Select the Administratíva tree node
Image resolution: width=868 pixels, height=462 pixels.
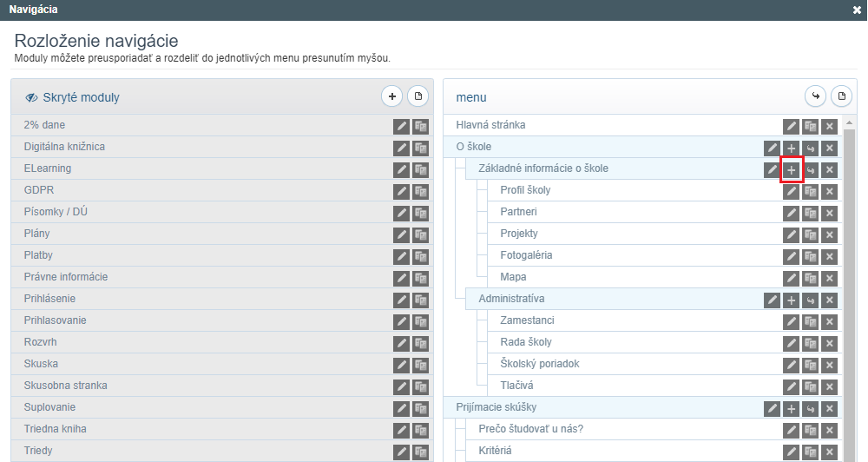click(511, 299)
